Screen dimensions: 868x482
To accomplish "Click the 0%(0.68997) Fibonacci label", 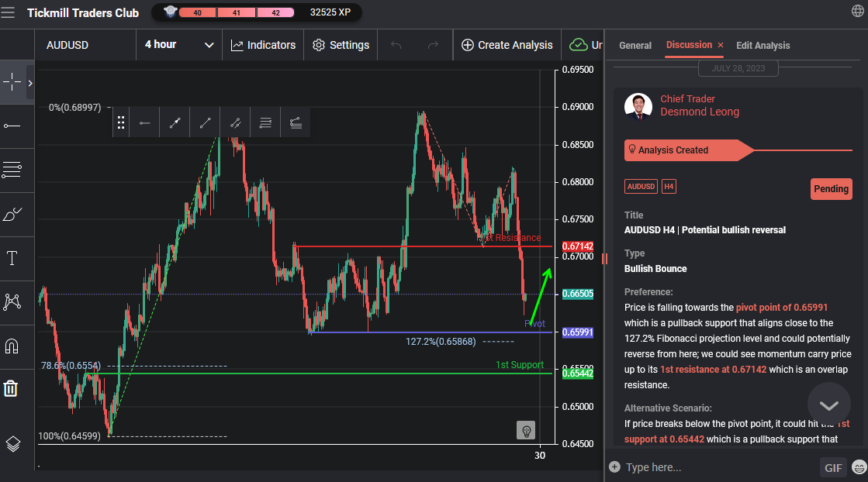I will point(74,107).
